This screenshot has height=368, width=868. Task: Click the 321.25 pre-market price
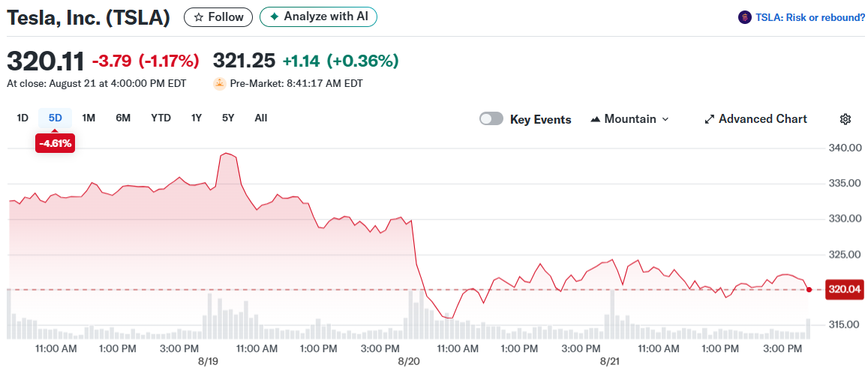pyautogui.click(x=244, y=60)
